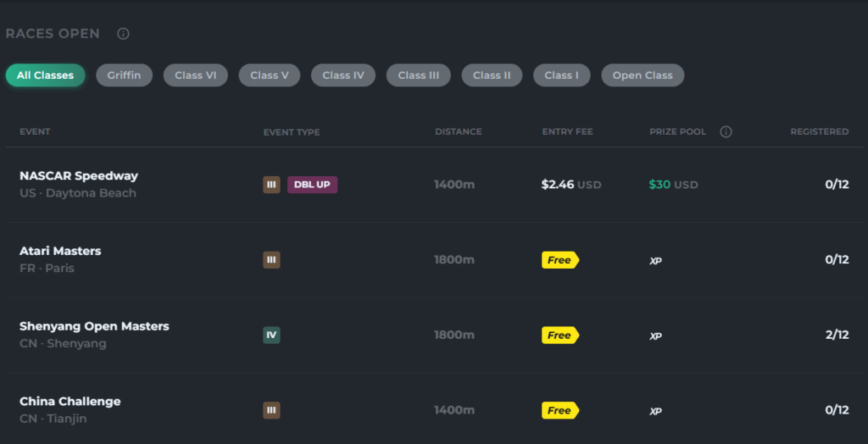The image size is (868, 444).
Task: Click the Class III badge for China Challenge
Action: pos(271,410)
